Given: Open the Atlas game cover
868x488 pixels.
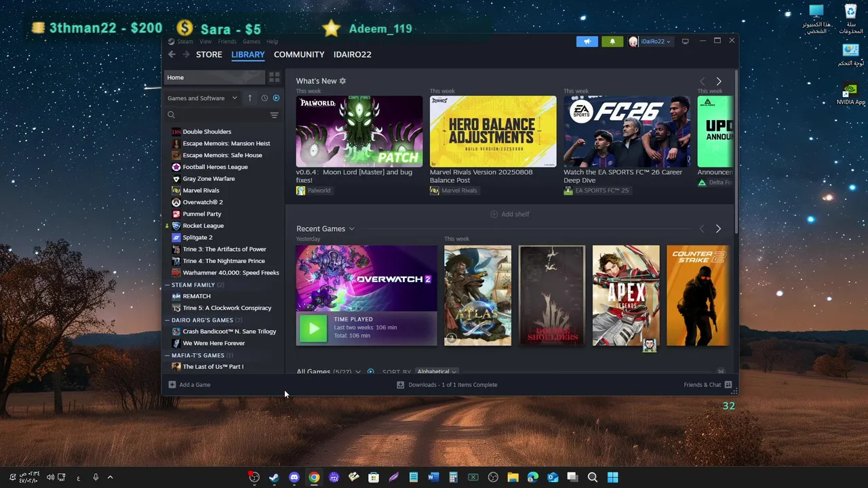Looking at the screenshot, I should coord(477,296).
